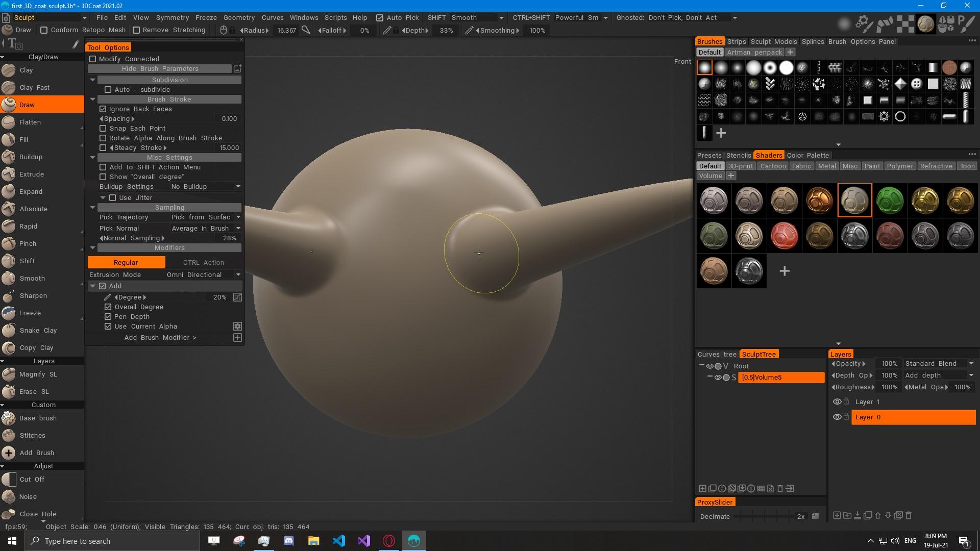980x551 pixels.
Task: Adjust the Radius slider value
Action: pyautogui.click(x=286, y=31)
